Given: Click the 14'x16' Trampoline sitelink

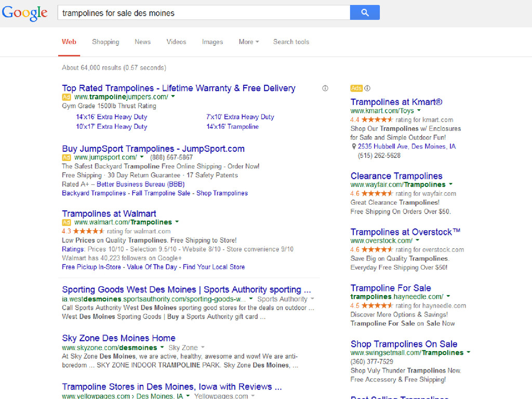Looking at the screenshot, I should point(232,127).
